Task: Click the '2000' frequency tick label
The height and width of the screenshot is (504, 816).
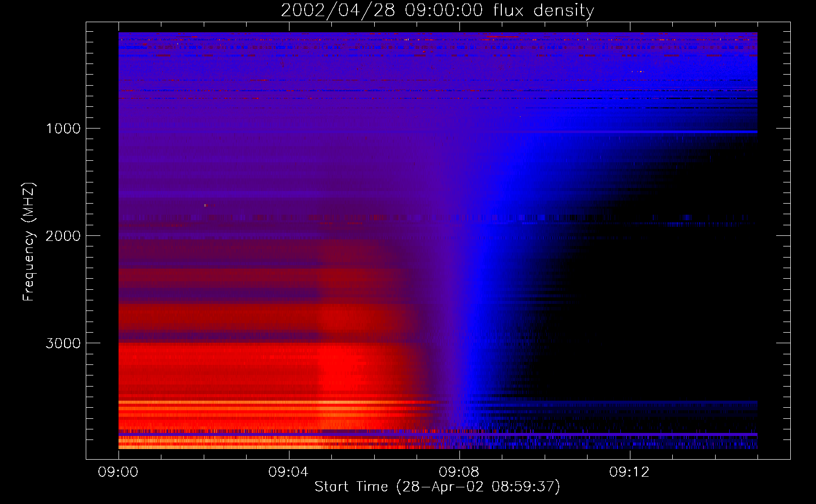Action: click(x=64, y=236)
